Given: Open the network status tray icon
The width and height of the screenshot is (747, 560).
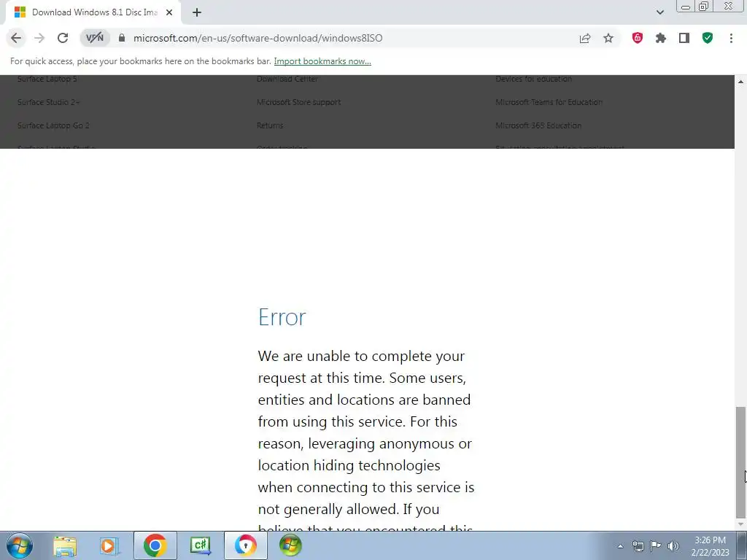Looking at the screenshot, I should (x=638, y=546).
